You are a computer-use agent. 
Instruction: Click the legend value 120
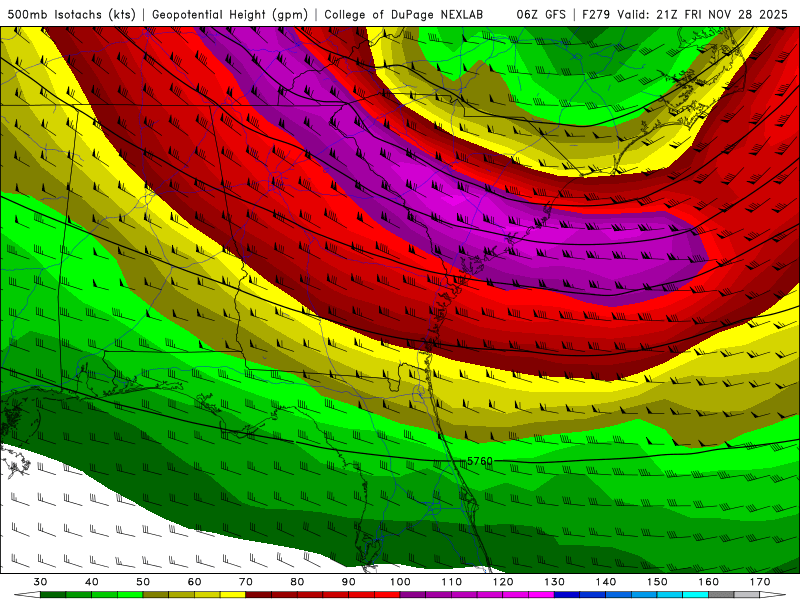503,582
